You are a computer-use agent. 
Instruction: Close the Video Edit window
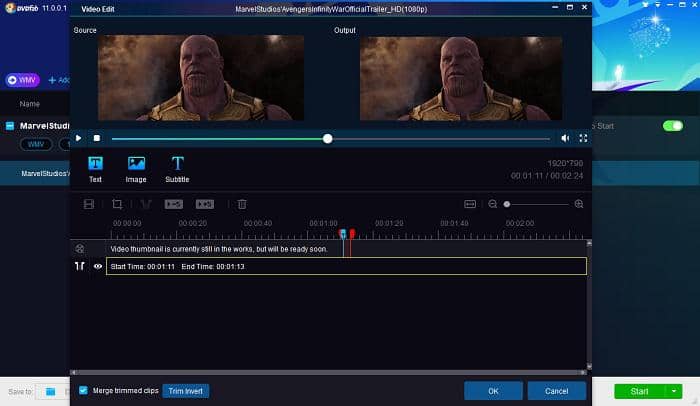coord(584,7)
